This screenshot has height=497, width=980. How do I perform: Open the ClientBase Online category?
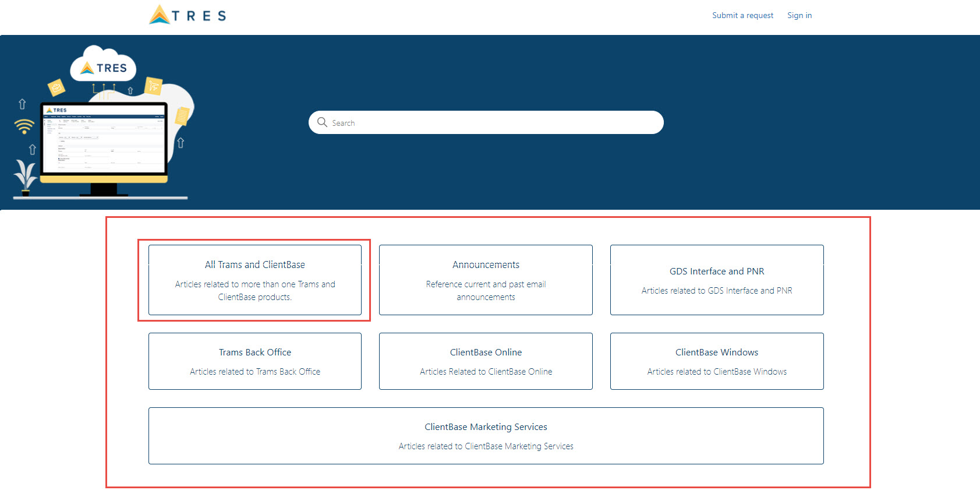coord(486,361)
